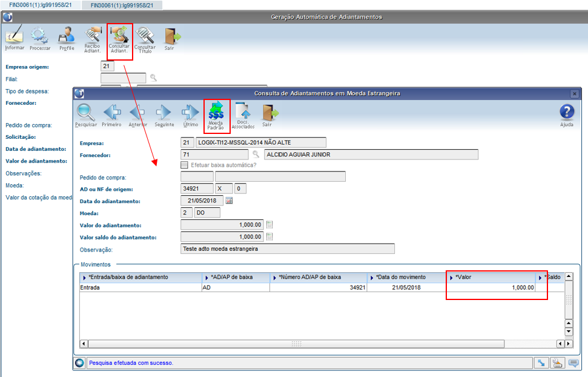Open the Profile icon in main toolbar
The height and width of the screenshot is (377, 588).
[67, 38]
